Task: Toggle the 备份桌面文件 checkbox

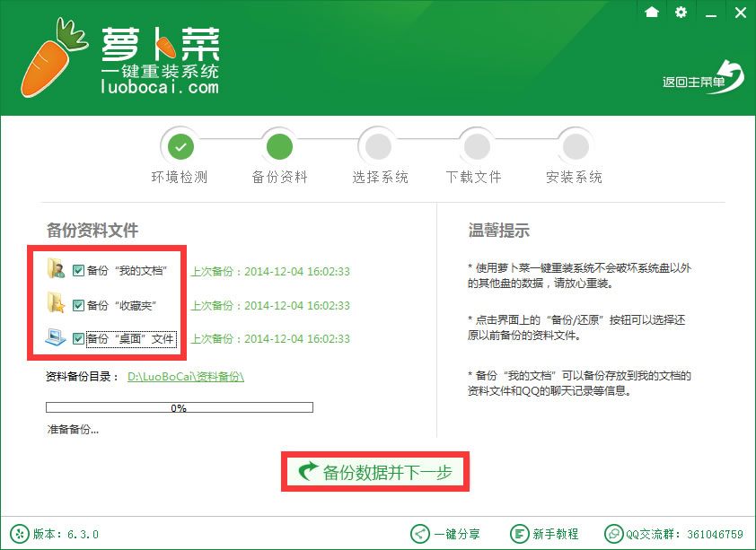Action: click(x=78, y=338)
